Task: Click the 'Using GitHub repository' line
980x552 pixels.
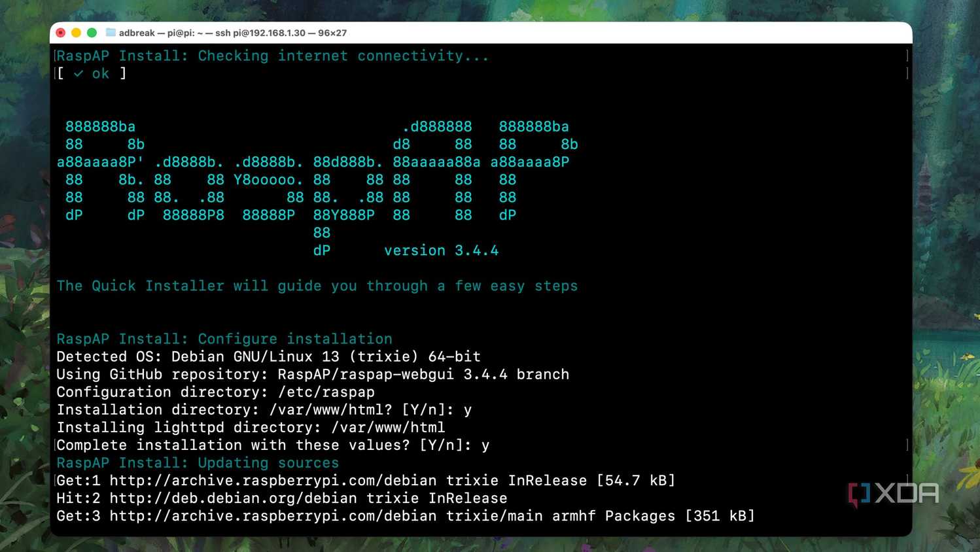Action: coord(313,374)
